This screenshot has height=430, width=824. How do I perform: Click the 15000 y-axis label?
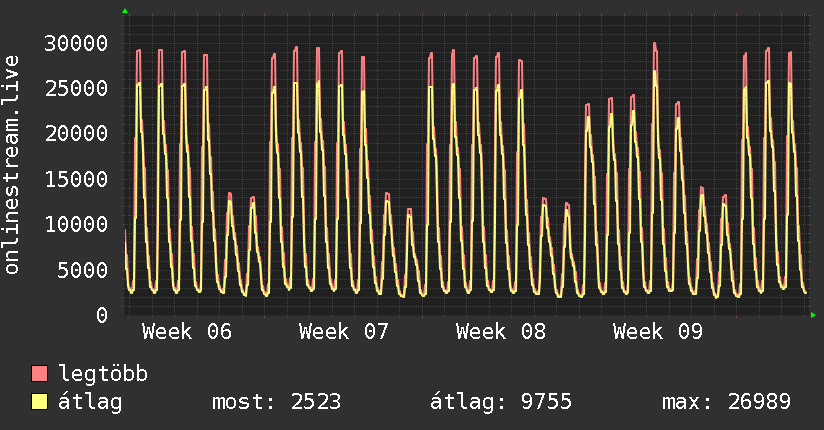(x=76, y=180)
